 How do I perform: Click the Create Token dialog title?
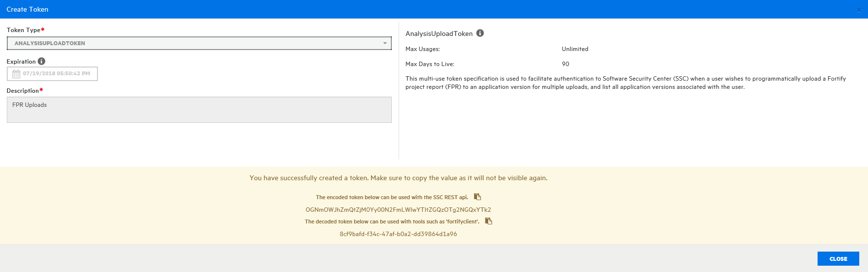[x=28, y=9]
